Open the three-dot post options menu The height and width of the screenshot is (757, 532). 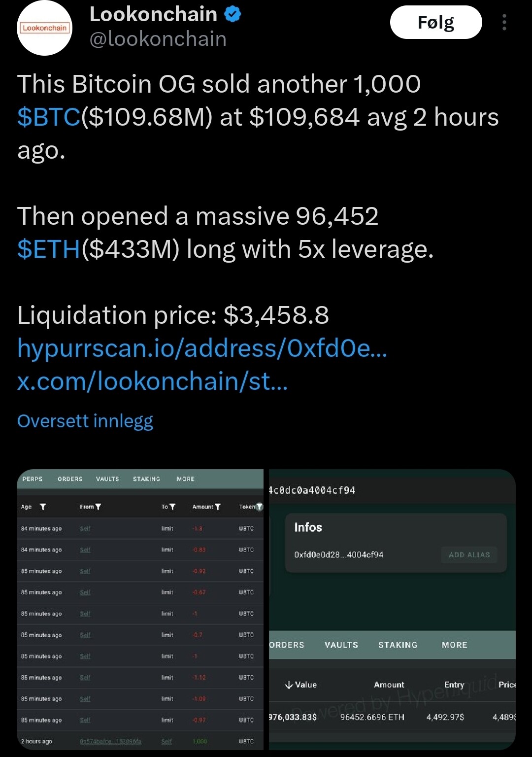coord(504,22)
